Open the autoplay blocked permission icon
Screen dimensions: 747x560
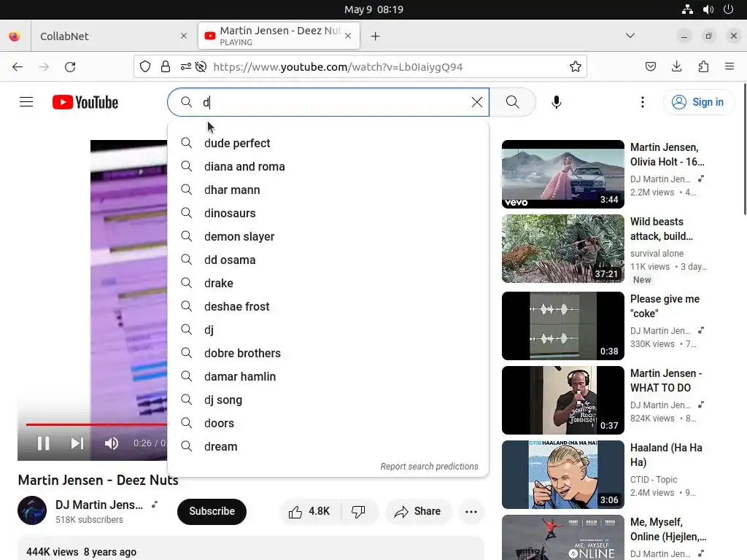(201, 66)
